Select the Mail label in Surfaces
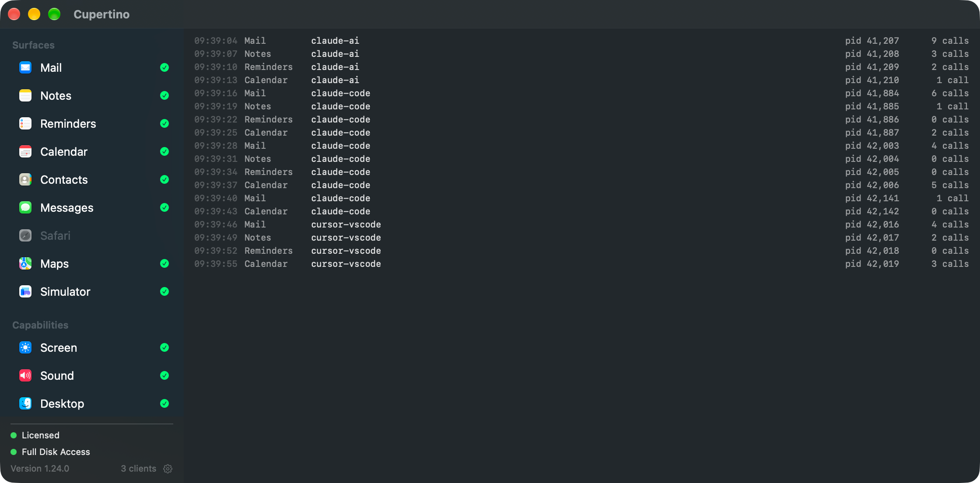This screenshot has width=980, height=483. pyautogui.click(x=51, y=68)
